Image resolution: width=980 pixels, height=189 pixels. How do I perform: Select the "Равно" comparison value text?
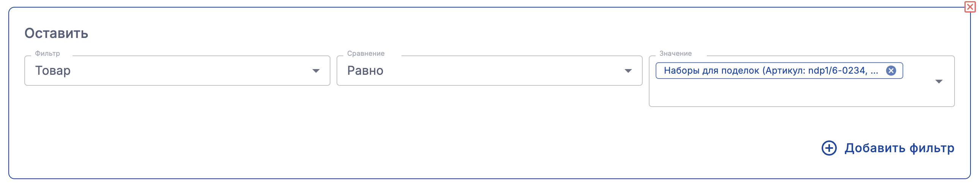(x=365, y=71)
